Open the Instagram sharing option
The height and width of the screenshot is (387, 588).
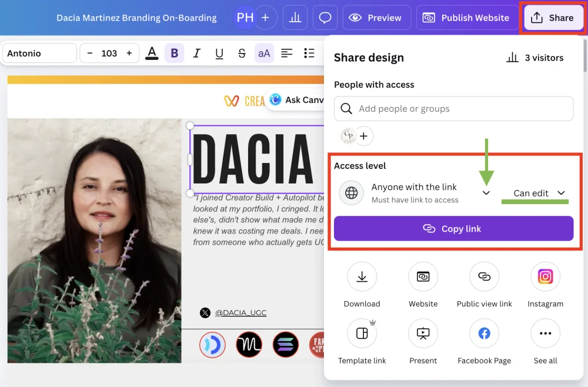pyautogui.click(x=545, y=276)
